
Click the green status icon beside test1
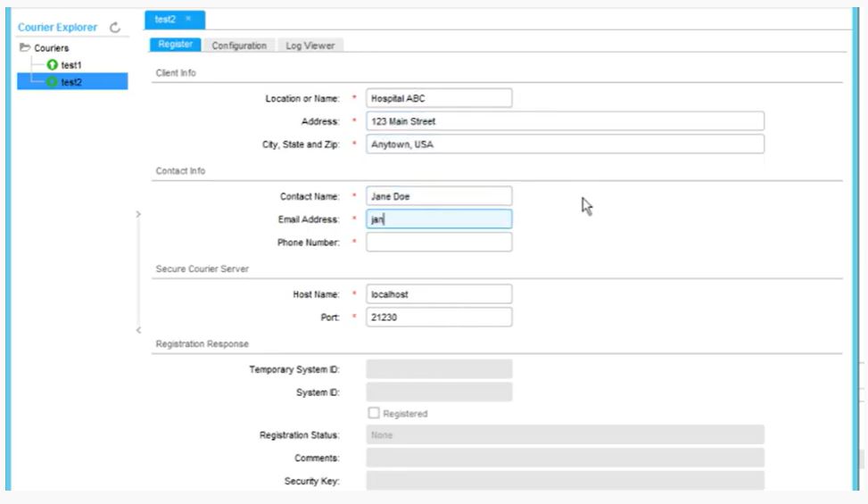[52, 65]
